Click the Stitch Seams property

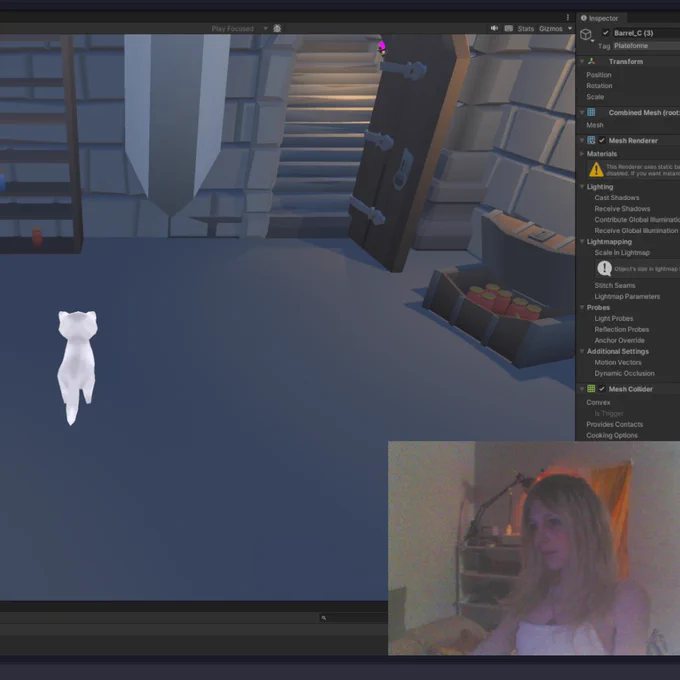(x=615, y=285)
